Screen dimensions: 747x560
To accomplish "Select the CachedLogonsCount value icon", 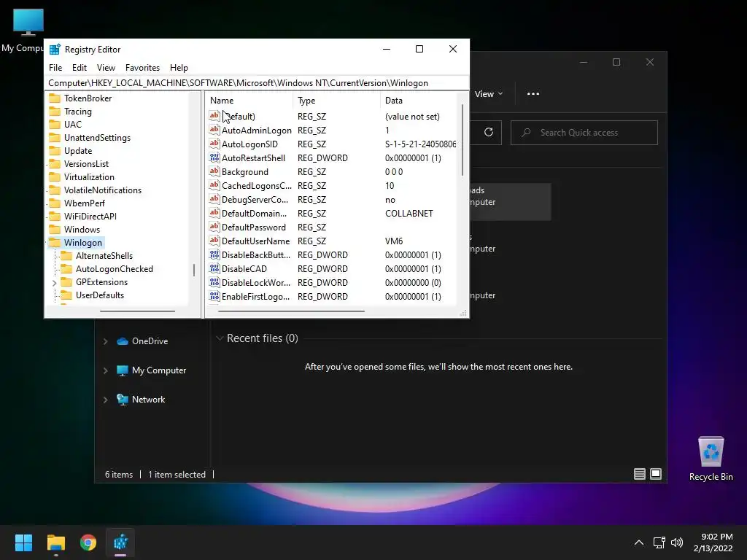I will 214,184.
